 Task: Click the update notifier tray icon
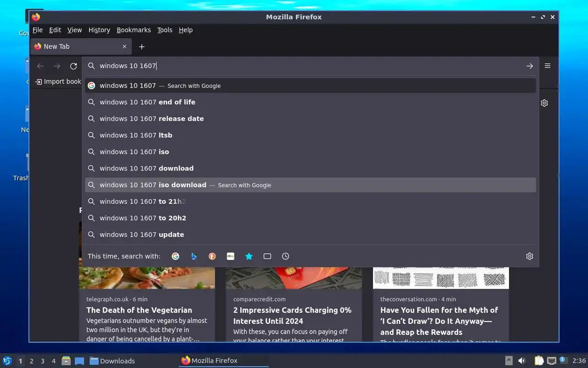pyautogui.click(x=564, y=361)
